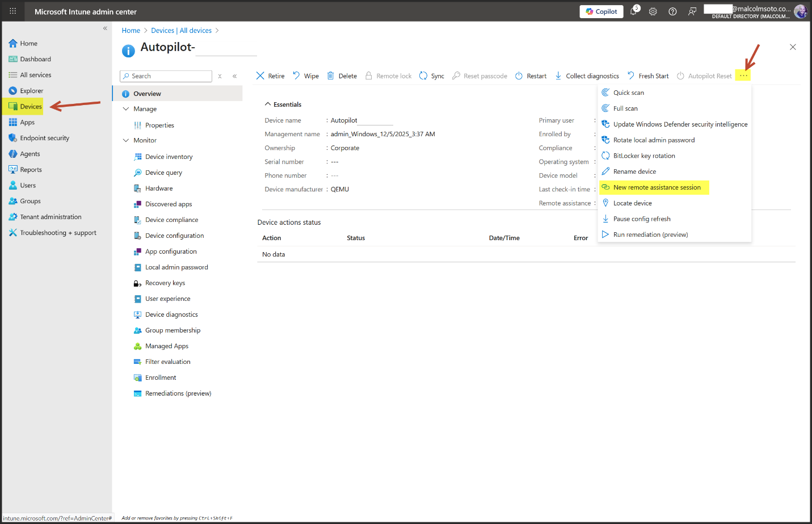Choose BitLocker key rotation option
Image resolution: width=812 pixels, height=524 pixels.
[x=643, y=156]
